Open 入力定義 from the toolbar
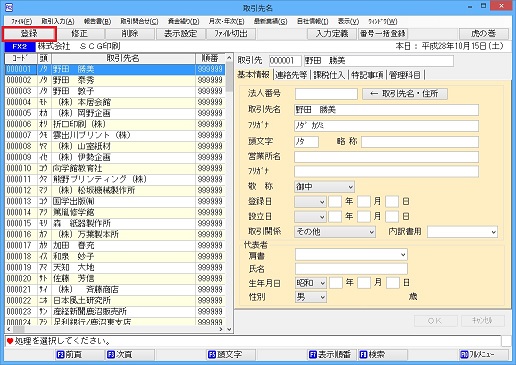The height and width of the screenshot is (365, 516). pyautogui.click(x=332, y=34)
